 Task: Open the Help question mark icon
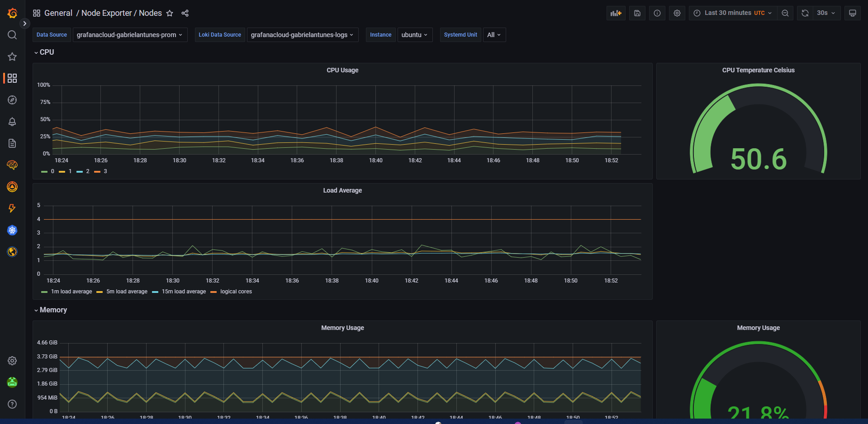point(12,404)
